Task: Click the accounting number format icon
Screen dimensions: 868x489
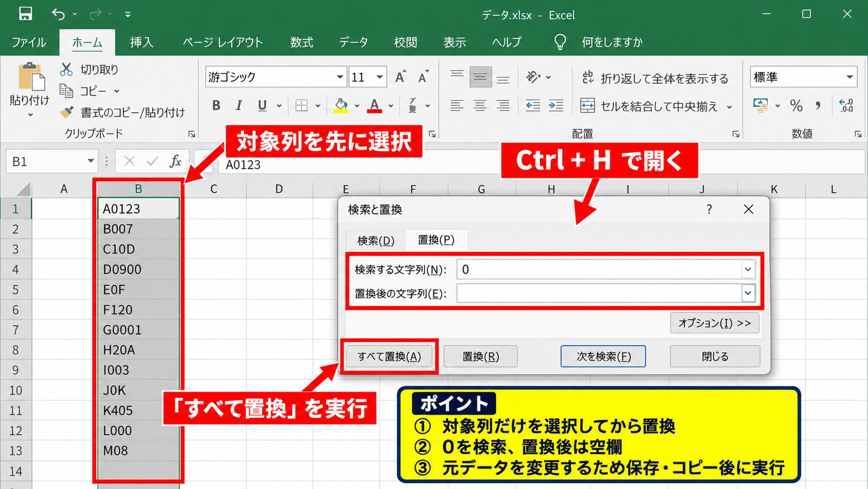Action: point(761,106)
